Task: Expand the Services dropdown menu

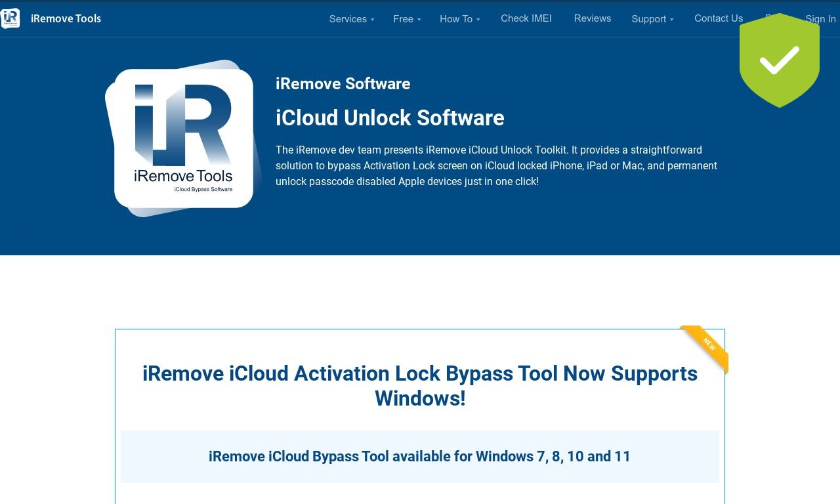Action: pos(352,19)
